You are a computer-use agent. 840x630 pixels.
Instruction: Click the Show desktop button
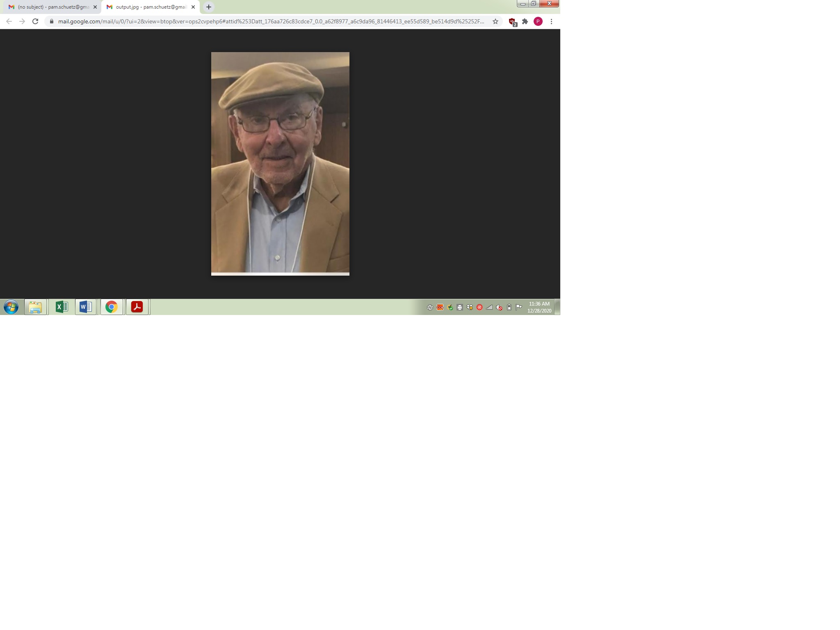(x=557, y=307)
